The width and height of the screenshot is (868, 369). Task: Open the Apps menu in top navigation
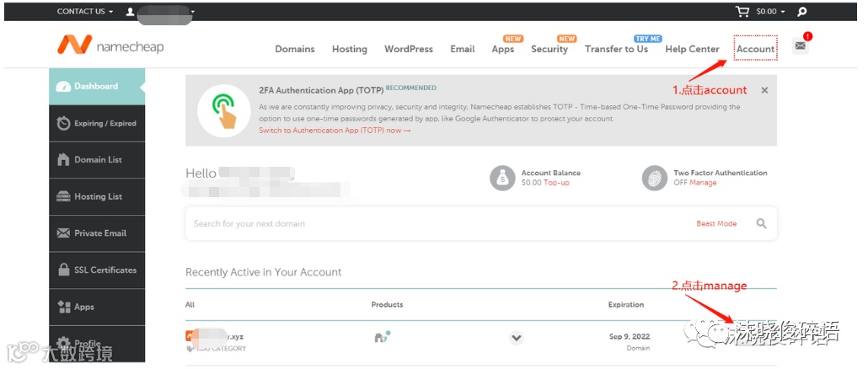click(502, 49)
